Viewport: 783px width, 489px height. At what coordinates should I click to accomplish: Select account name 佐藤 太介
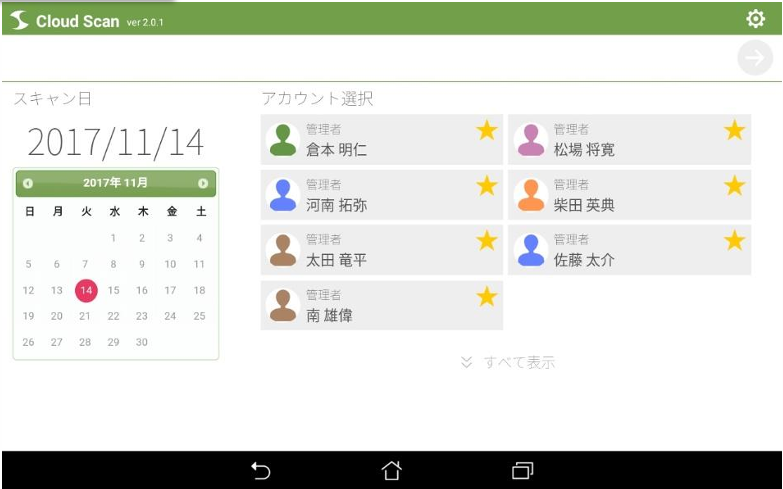click(x=584, y=260)
